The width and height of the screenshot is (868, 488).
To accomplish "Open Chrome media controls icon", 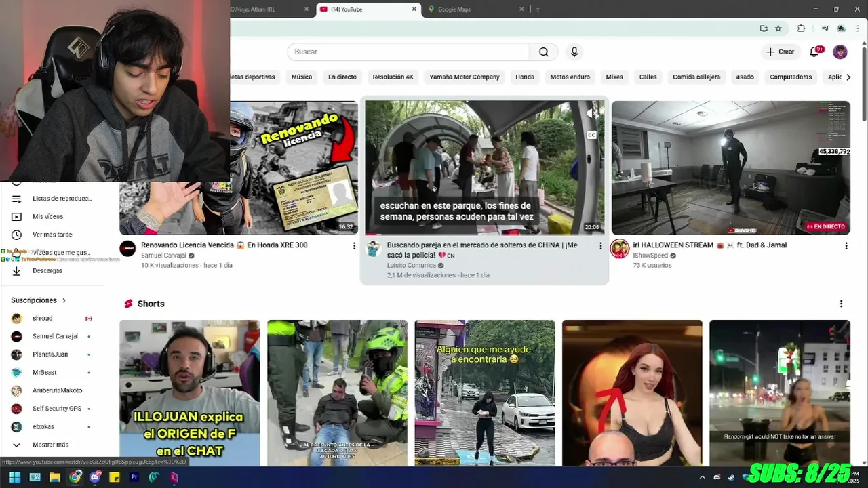I will (x=825, y=28).
